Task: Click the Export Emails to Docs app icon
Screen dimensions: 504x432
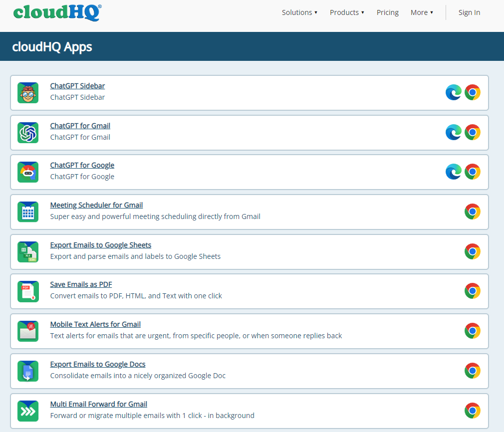Action: click(x=28, y=371)
